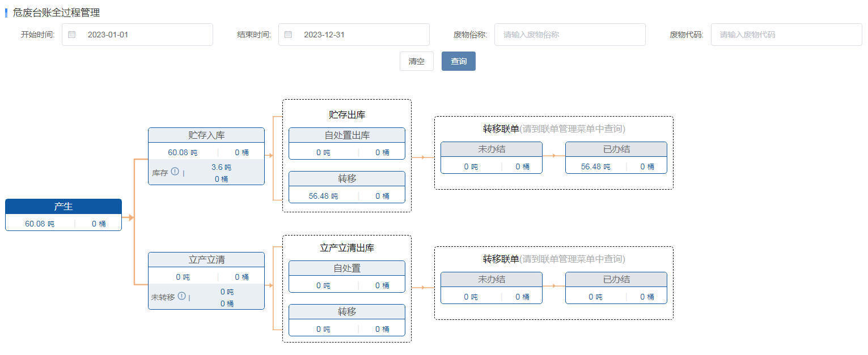Focus the 废物俗称 input field
868x355 pixels.
click(x=570, y=35)
